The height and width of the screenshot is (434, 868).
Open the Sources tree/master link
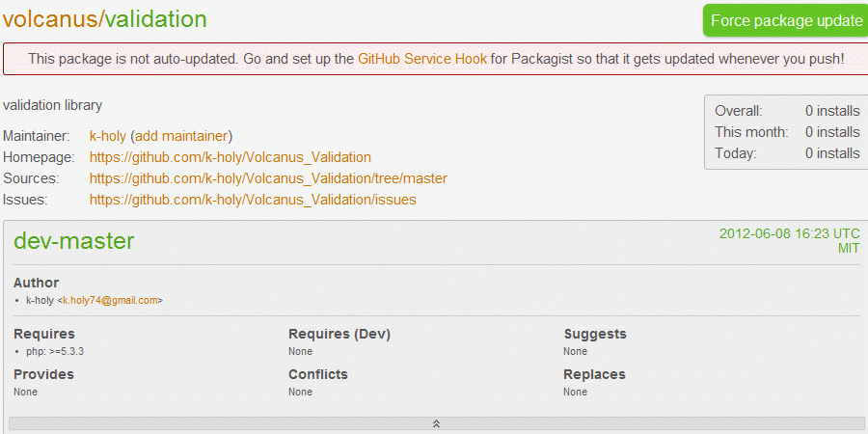[268, 178]
